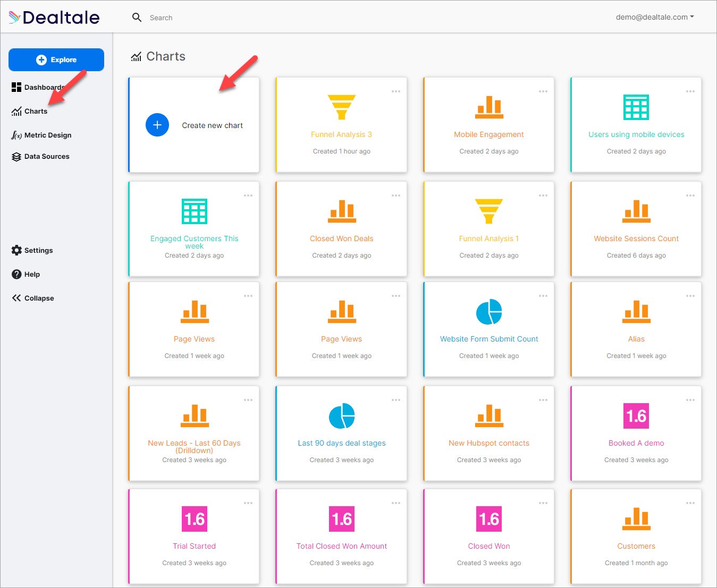Open options menu for Funnel Analysis 1
Viewport: 717px width, 588px height.
(x=543, y=195)
